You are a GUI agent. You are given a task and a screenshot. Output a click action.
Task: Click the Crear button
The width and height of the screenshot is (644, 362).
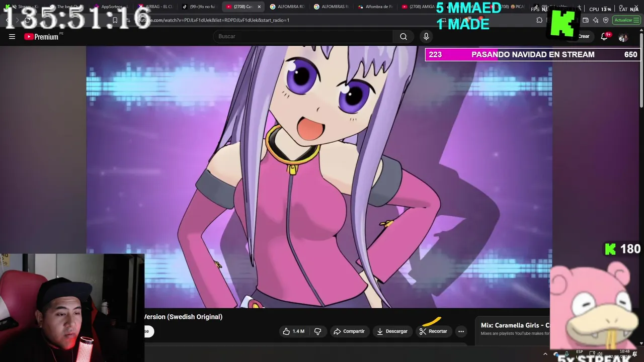coord(583,36)
